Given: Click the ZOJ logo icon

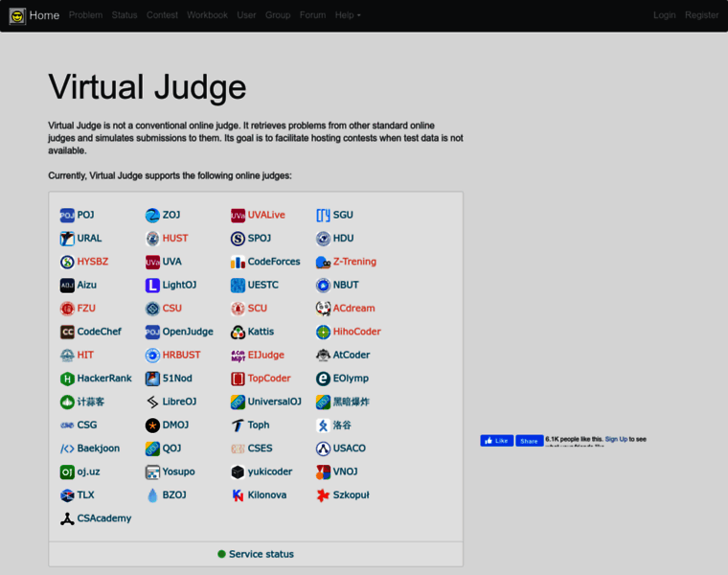Looking at the screenshot, I should pyautogui.click(x=152, y=216).
